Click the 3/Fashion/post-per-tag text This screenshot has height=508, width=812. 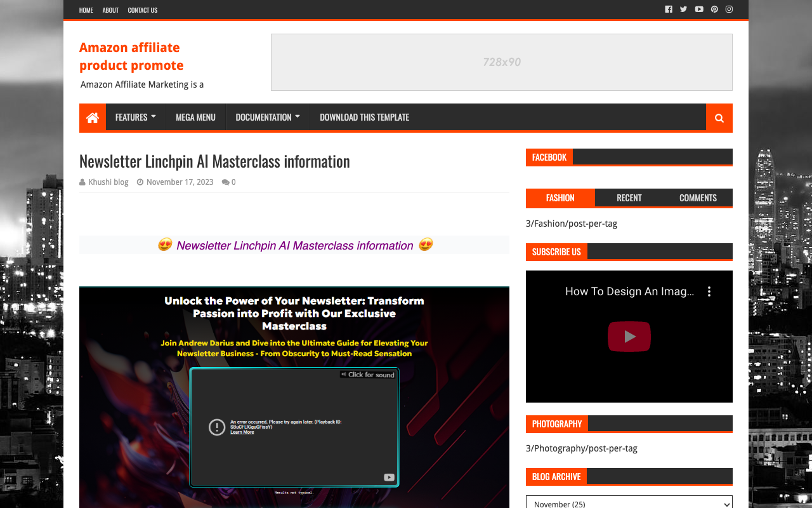572,224
